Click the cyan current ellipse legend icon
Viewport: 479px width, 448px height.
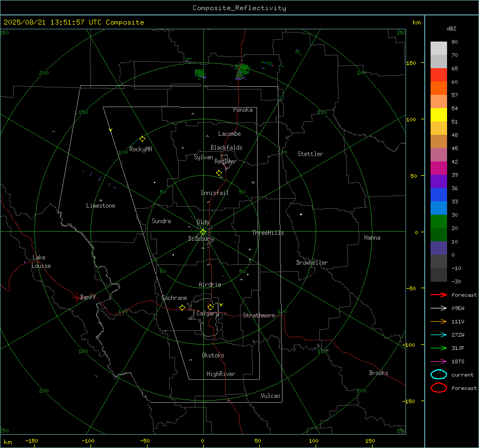[x=439, y=374]
